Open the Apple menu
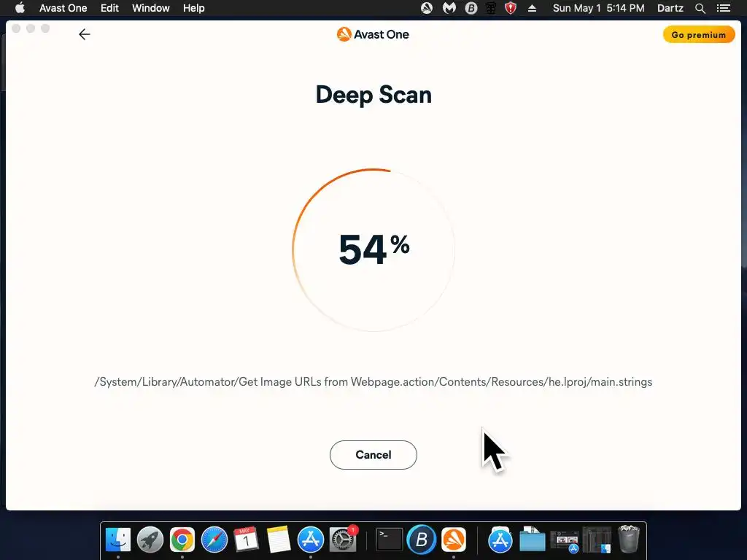Viewport: 747px width, 560px height. [x=20, y=7]
